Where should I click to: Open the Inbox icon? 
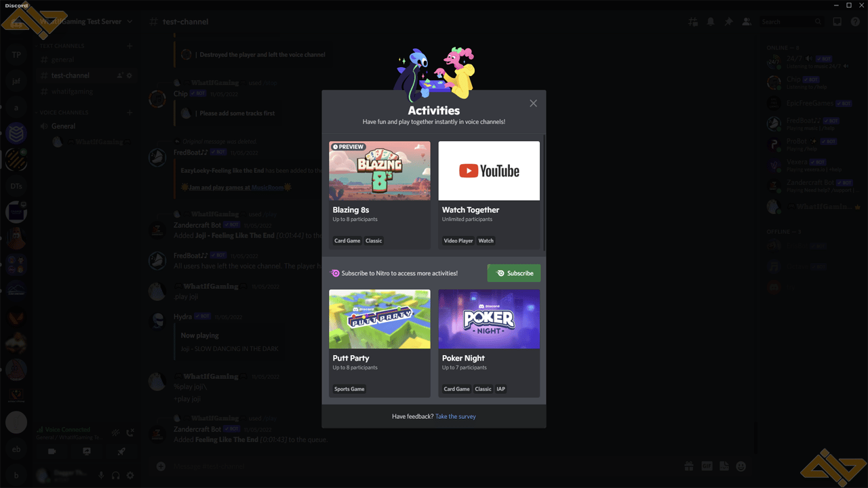837,22
